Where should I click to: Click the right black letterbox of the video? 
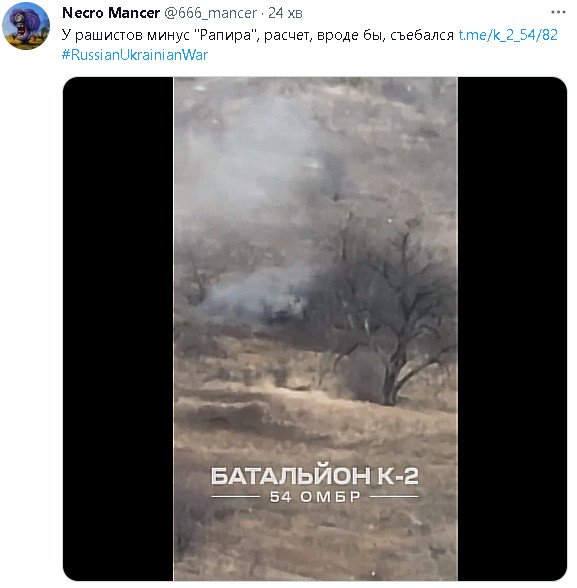(512, 329)
